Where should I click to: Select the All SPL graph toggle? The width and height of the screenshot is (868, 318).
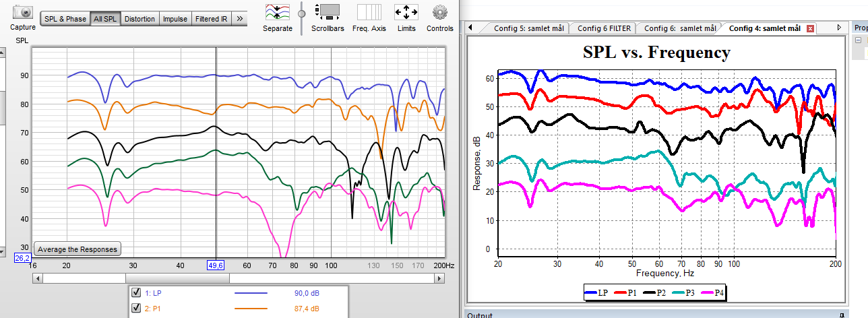pyautogui.click(x=106, y=19)
